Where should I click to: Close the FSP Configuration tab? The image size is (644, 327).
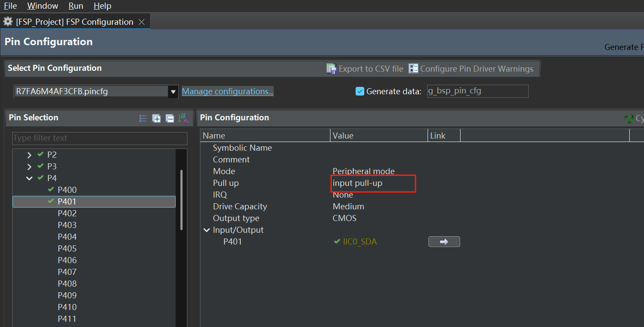tap(141, 22)
